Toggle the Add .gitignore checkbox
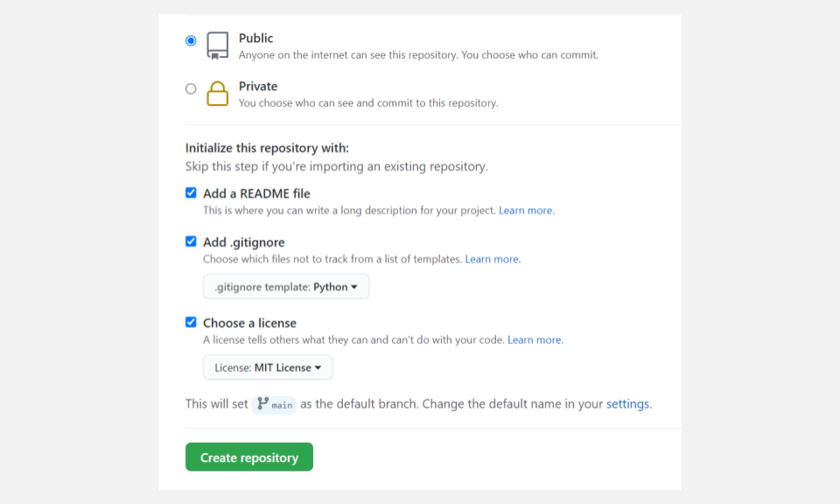Screen dimensions: 840x504 point(191,241)
